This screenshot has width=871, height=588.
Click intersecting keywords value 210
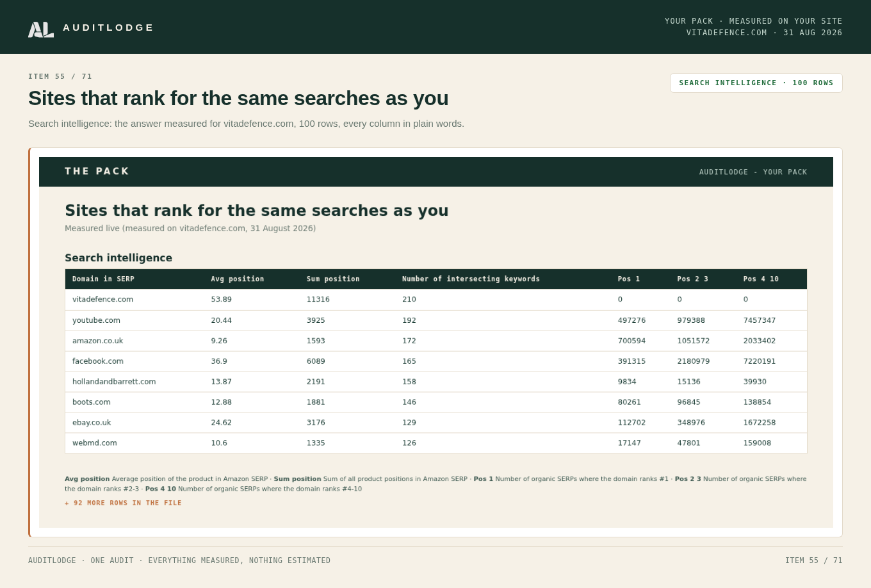(409, 299)
